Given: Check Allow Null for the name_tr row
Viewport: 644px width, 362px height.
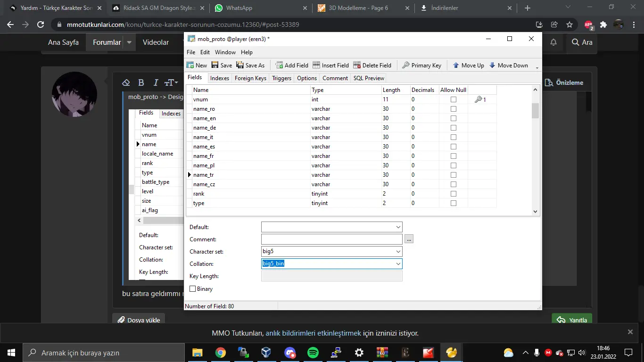Looking at the screenshot, I should tap(454, 175).
